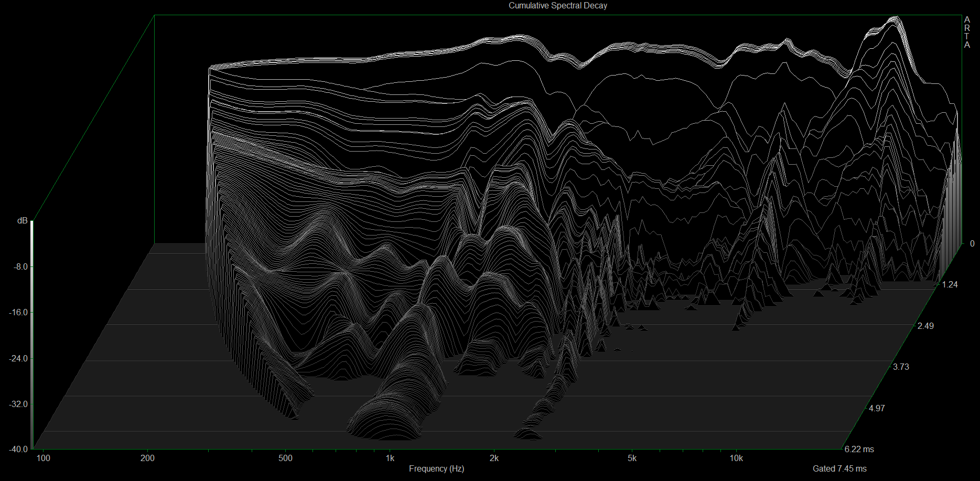Click the '5k' frequency axis label
Screen dimensions: 980x481
pos(632,458)
